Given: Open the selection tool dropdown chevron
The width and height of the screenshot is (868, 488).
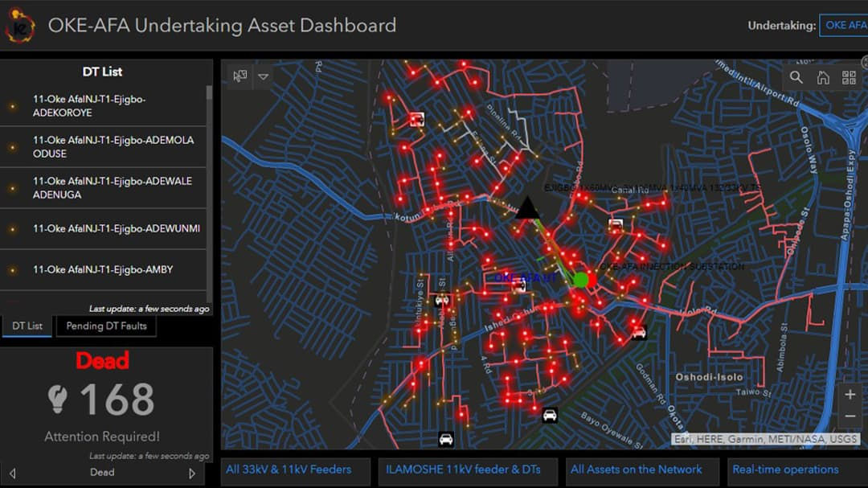Looking at the screenshot, I should [x=264, y=76].
